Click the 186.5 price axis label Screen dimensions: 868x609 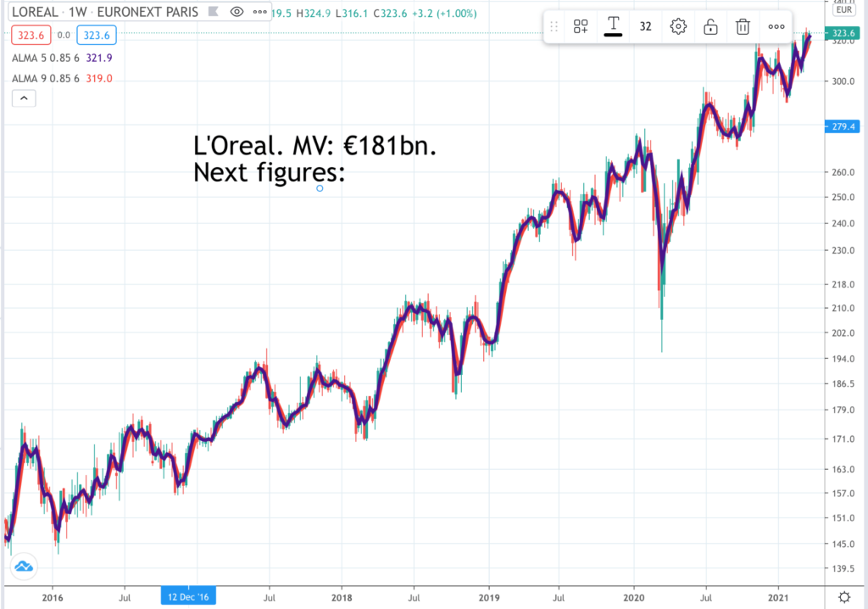click(843, 383)
